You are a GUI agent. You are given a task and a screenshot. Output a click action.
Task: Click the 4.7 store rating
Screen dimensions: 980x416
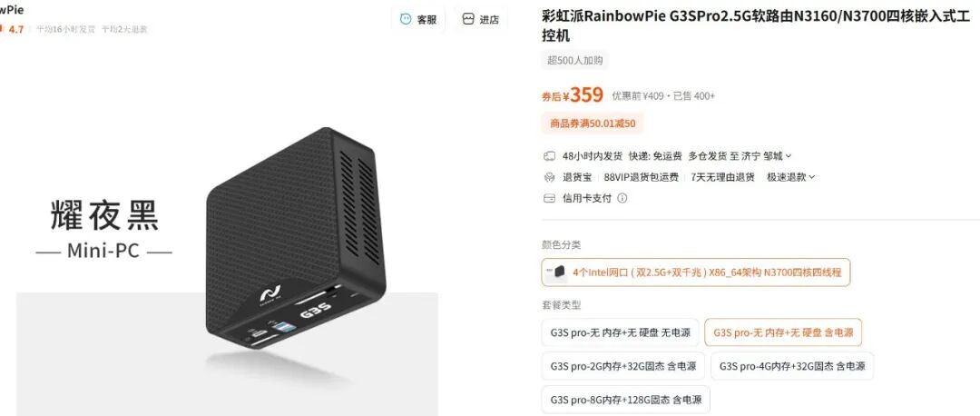(x=16, y=29)
